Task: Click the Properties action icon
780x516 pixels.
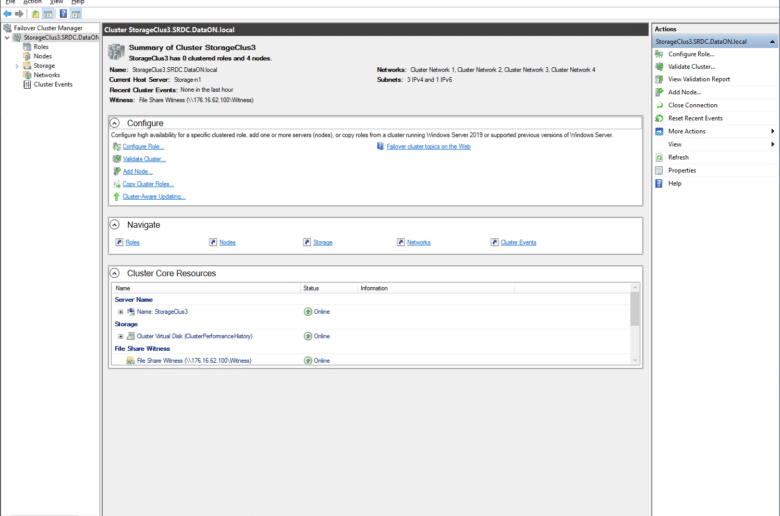Action: pyautogui.click(x=659, y=170)
